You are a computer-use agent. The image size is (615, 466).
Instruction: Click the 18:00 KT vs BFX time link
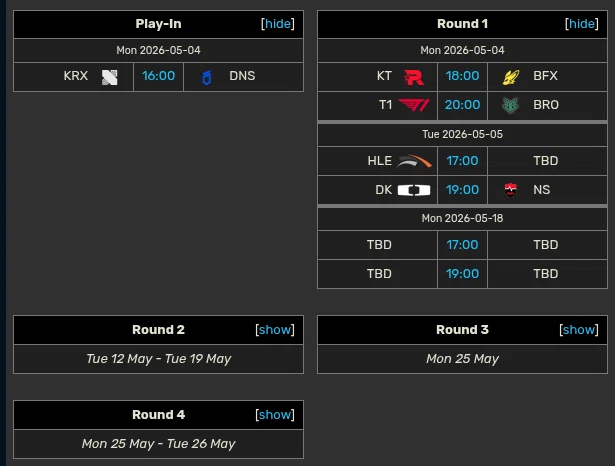tap(462, 76)
